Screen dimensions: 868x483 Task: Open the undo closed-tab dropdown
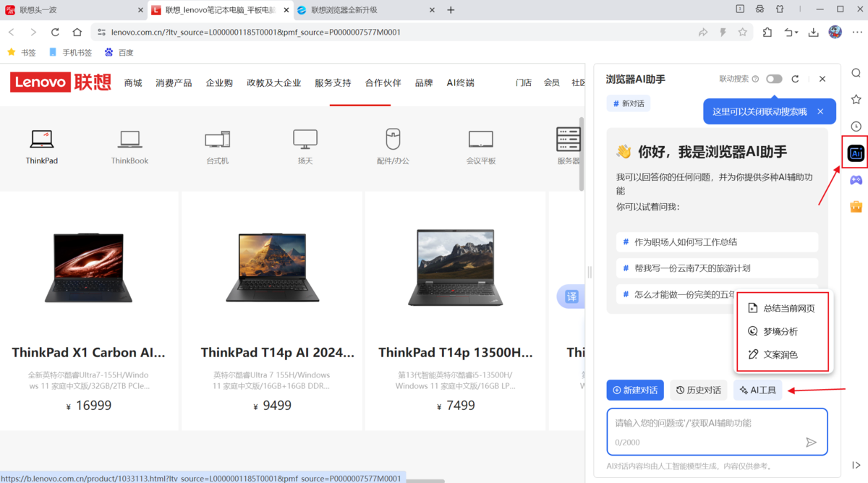[791, 32]
